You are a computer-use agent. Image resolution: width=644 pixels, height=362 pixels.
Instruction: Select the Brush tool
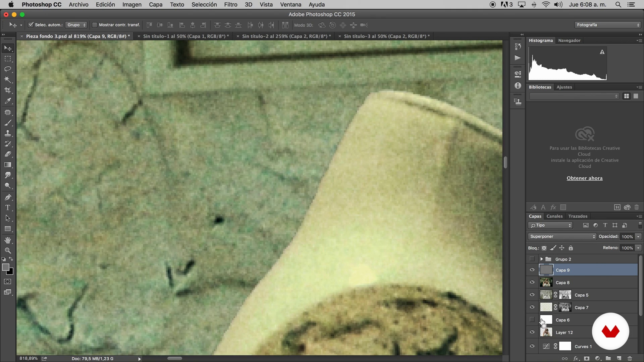8,123
